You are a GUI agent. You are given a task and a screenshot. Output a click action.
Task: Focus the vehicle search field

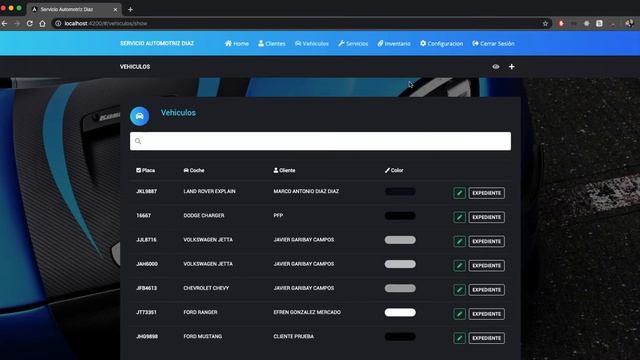coord(320,141)
